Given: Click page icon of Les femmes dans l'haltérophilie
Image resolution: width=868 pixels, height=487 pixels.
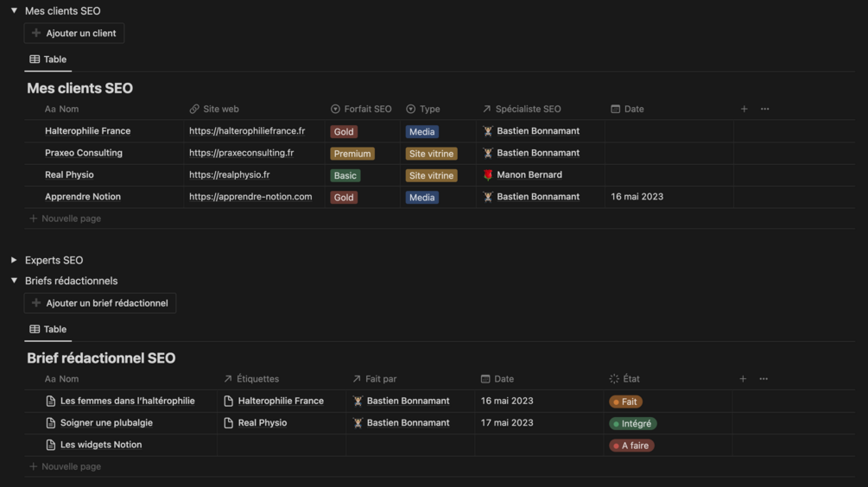Looking at the screenshot, I should tap(50, 401).
